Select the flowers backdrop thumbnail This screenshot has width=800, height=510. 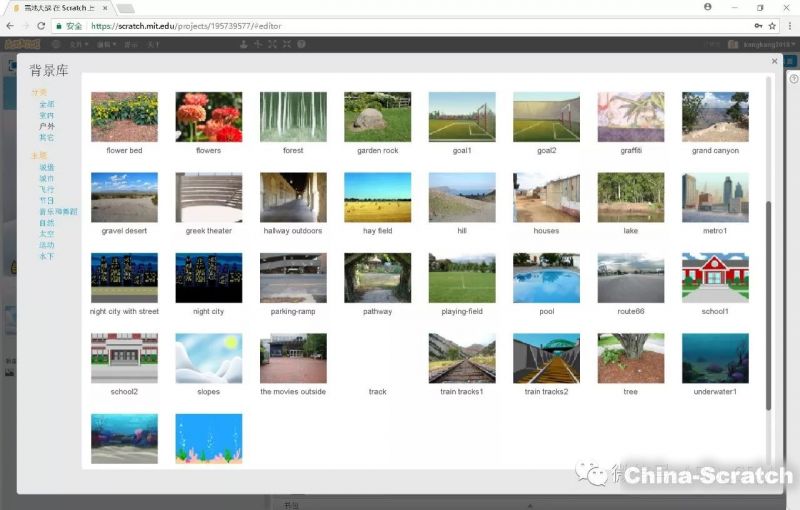pyautogui.click(x=208, y=117)
